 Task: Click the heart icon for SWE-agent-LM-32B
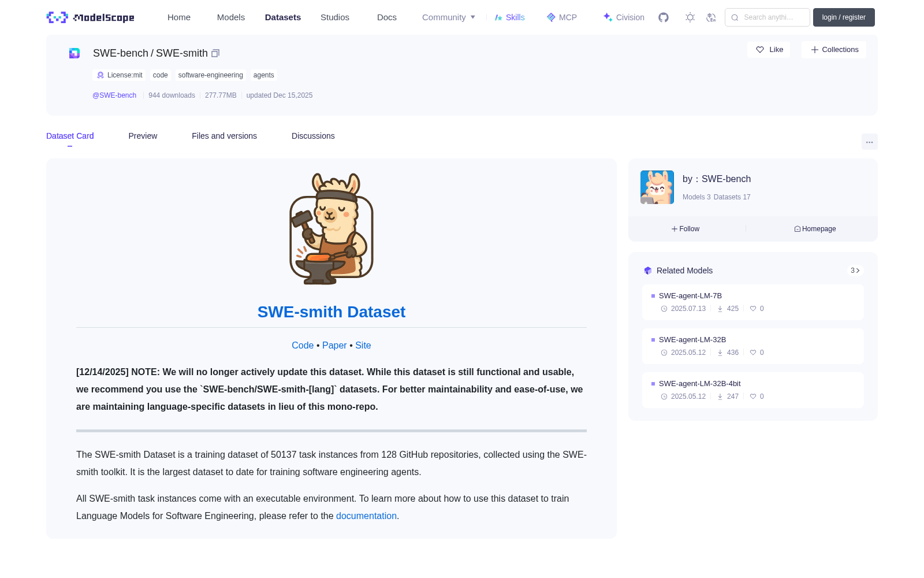tap(753, 353)
